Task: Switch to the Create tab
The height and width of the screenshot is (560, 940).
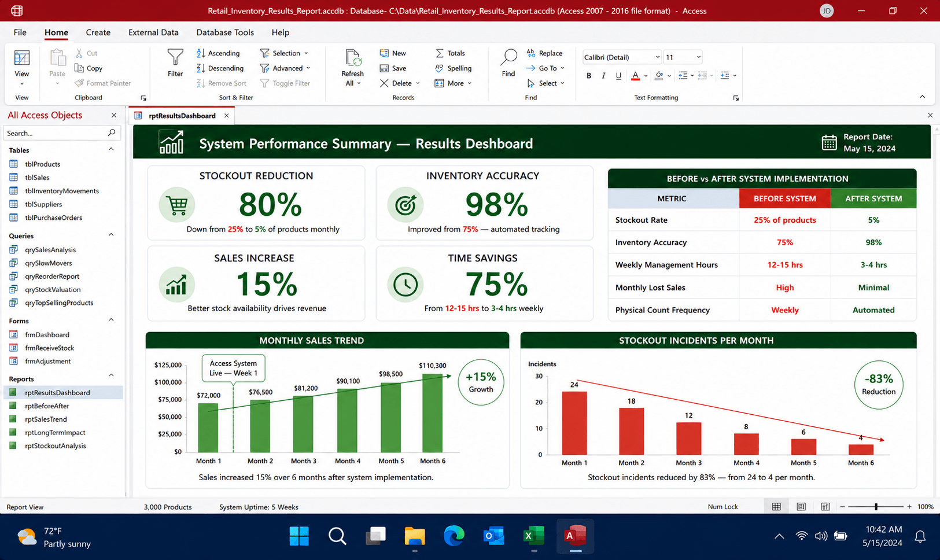Action: click(98, 32)
